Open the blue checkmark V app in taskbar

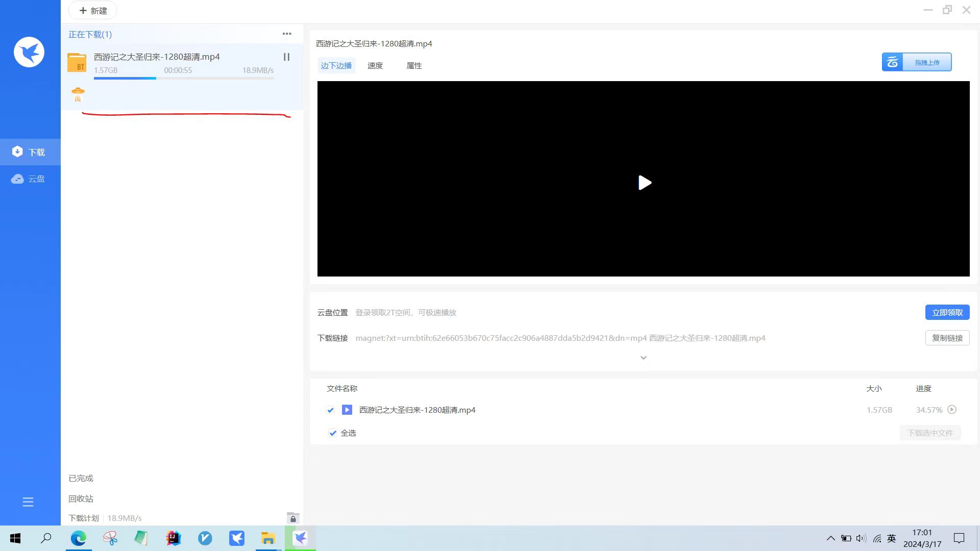[x=205, y=538]
